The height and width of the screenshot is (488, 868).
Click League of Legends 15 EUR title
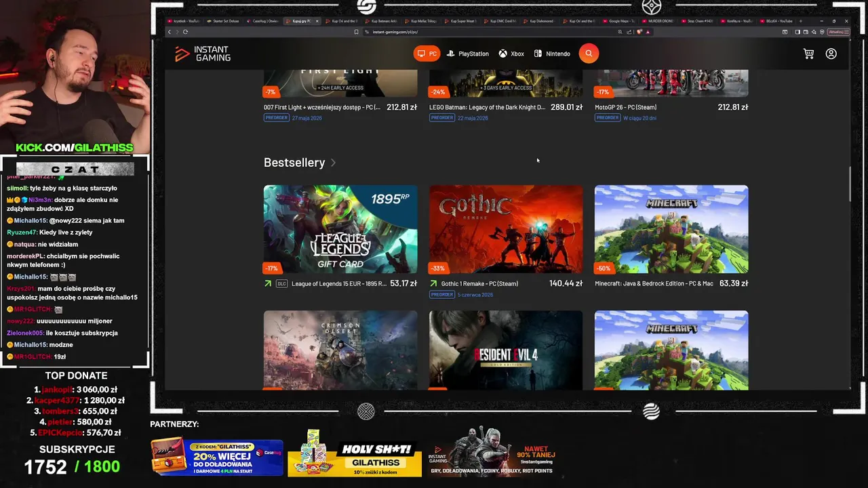pyautogui.click(x=338, y=284)
